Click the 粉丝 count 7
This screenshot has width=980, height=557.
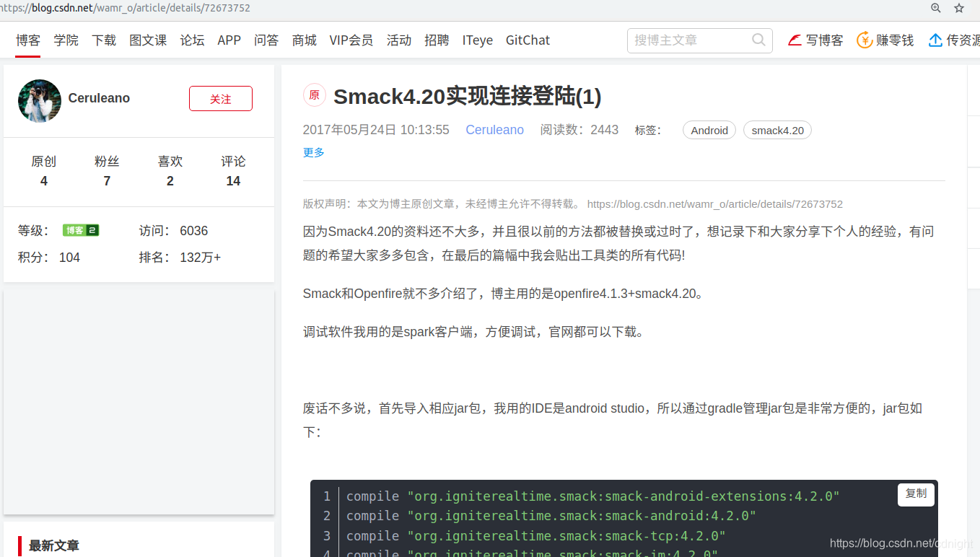pyautogui.click(x=107, y=181)
